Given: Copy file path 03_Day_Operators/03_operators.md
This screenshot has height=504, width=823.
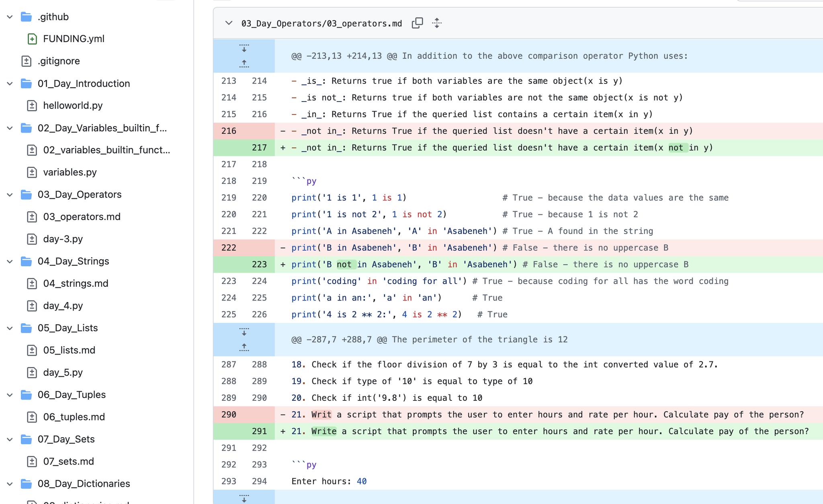Looking at the screenshot, I should coord(417,23).
